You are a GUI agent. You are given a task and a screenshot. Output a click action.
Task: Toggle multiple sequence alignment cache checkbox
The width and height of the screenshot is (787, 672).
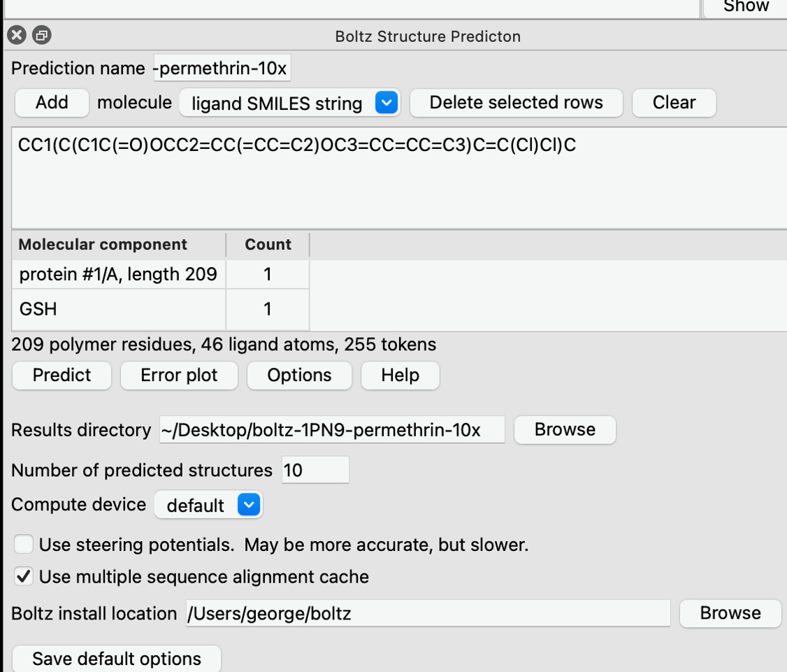tap(24, 577)
